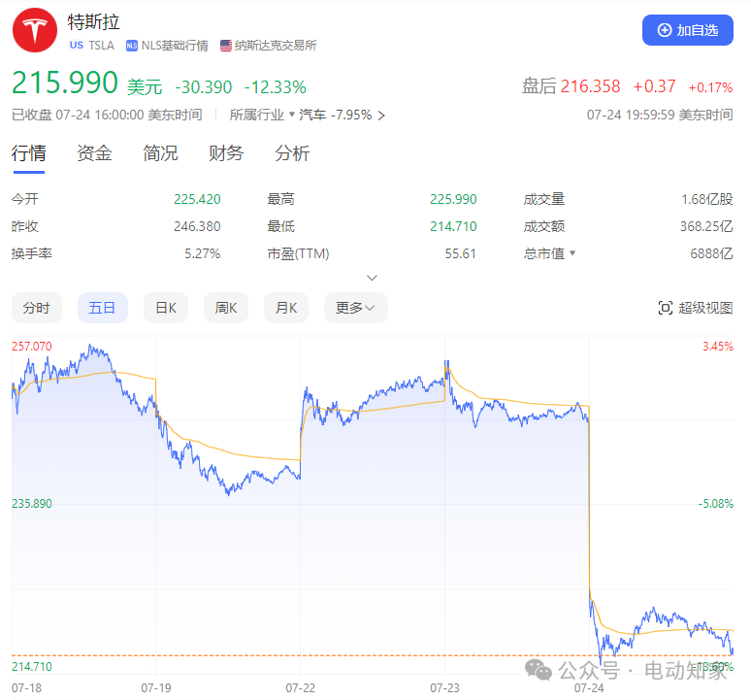Click the 07-24 19:59:59 美东时间 timestamp
The image size is (751, 700).
(x=660, y=115)
